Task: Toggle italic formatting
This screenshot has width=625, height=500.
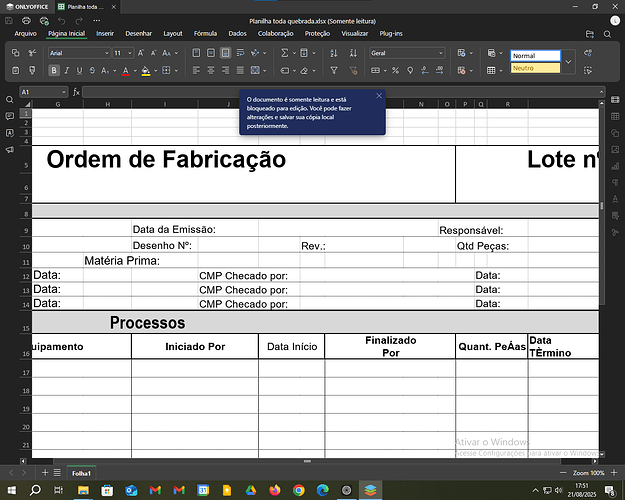Action: tap(68, 71)
